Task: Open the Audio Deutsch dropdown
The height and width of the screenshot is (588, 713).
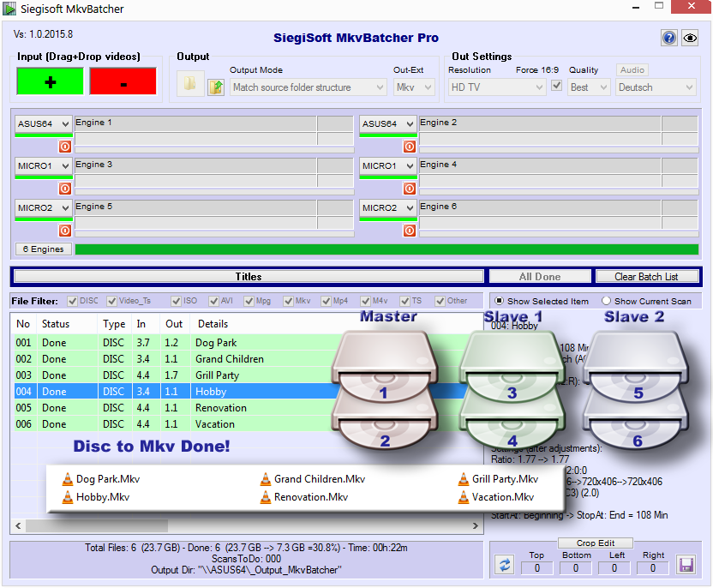Action: point(656,87)
